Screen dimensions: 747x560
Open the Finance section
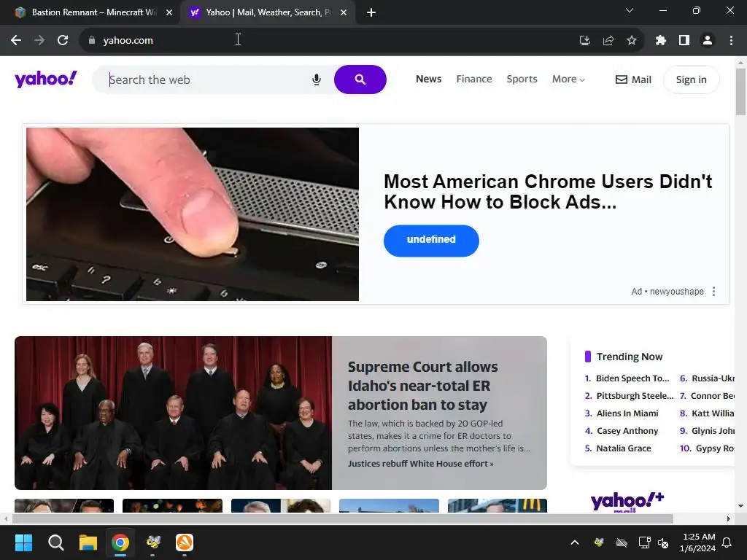[x=474, y=79]
